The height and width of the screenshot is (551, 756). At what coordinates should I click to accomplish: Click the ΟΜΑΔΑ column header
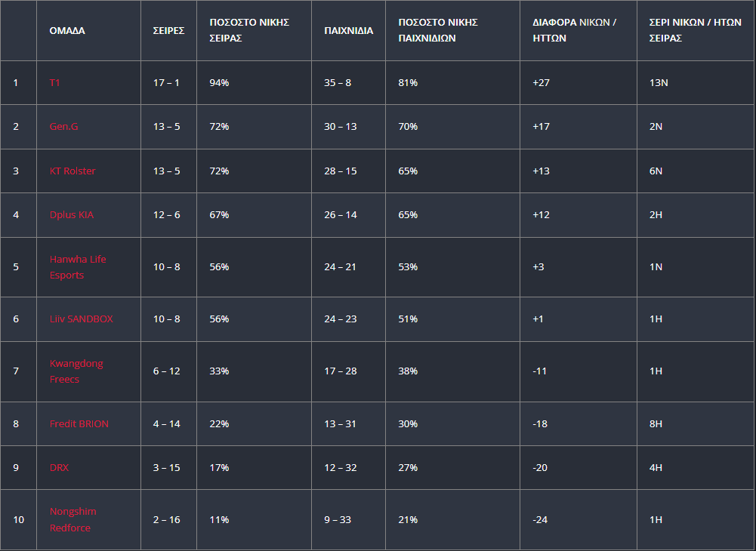(x=67, y=31)
